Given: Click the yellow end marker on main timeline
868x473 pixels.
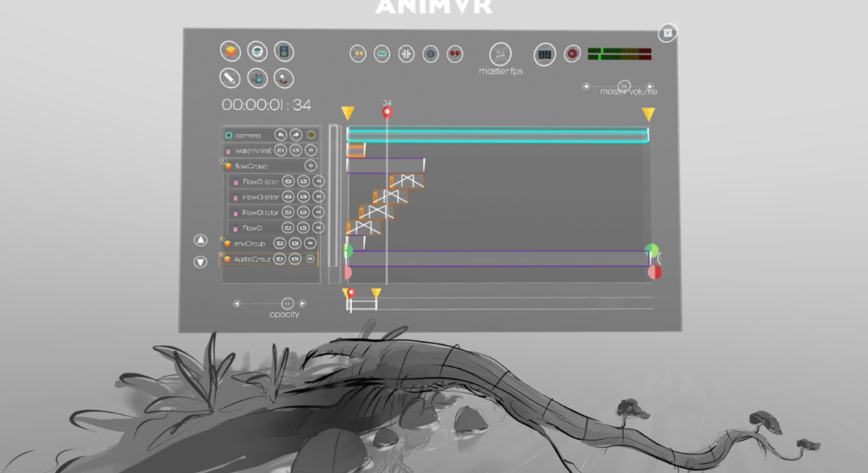Looking at the screenshot, I should coord(648,114).
